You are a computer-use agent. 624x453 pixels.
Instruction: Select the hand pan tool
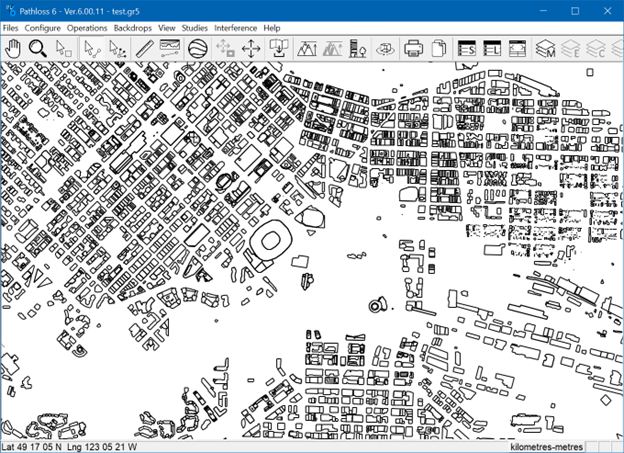[13, 48]
